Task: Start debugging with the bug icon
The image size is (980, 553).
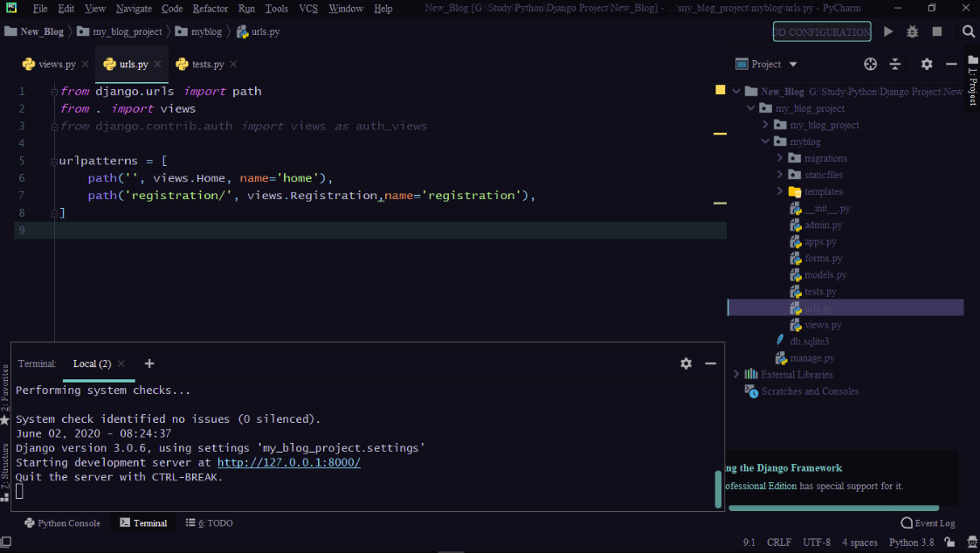Action: click(913, 31)
